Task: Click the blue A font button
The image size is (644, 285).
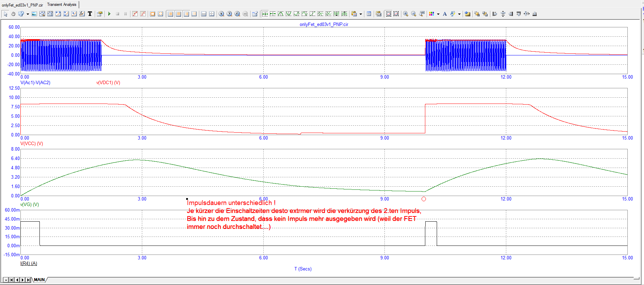Action: pyautogui.click(x=445, y=14)
